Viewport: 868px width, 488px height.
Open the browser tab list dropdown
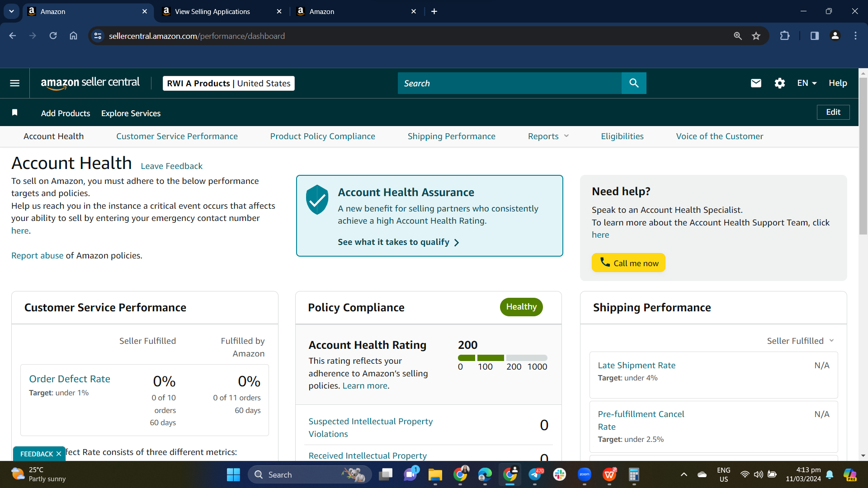(11, 11)
